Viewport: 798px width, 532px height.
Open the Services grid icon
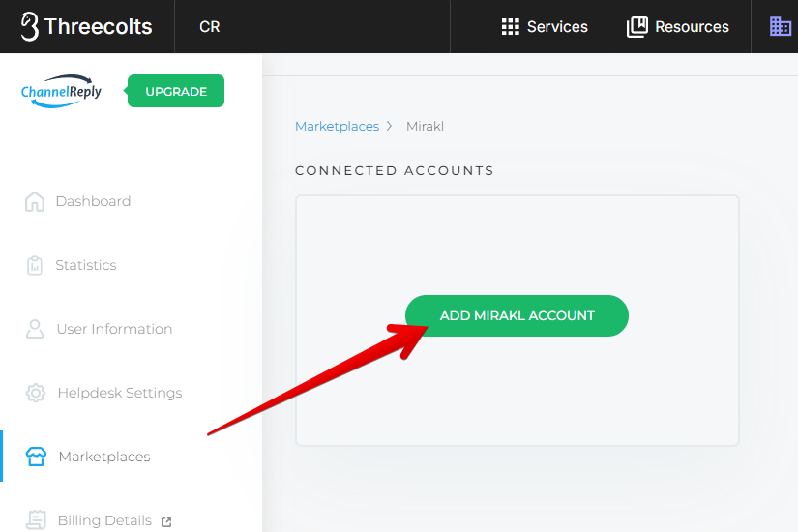pyautogui.click(x=510, y=26)
